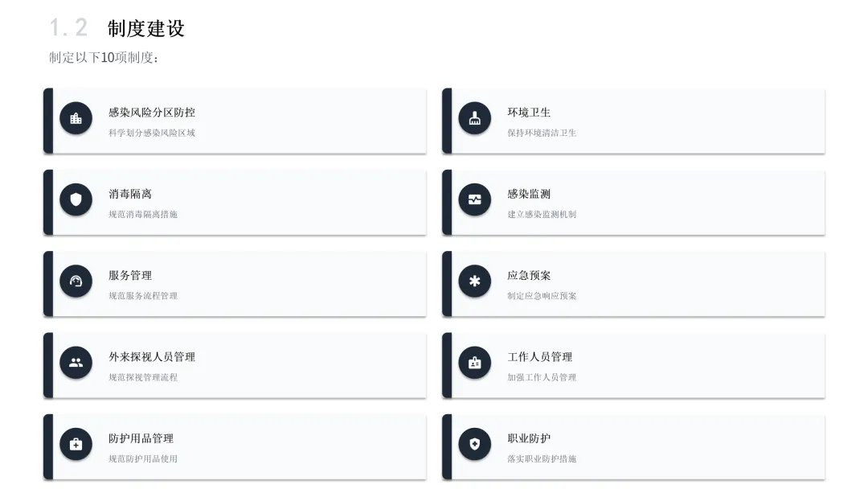Click the monitor pulse icon for 感染监测
Viewport: 868px width, 489px height.
(x=474, y=199)
